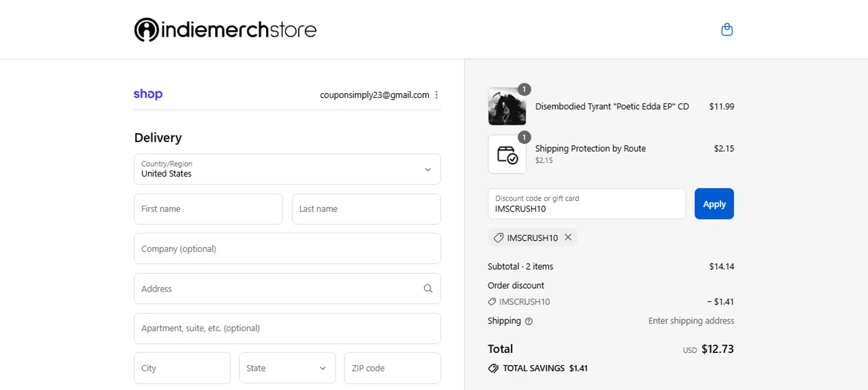Viewport: 868px width, 390px height.
Task: Click the tag icon beside Order discount code
Action: point(492,301)
